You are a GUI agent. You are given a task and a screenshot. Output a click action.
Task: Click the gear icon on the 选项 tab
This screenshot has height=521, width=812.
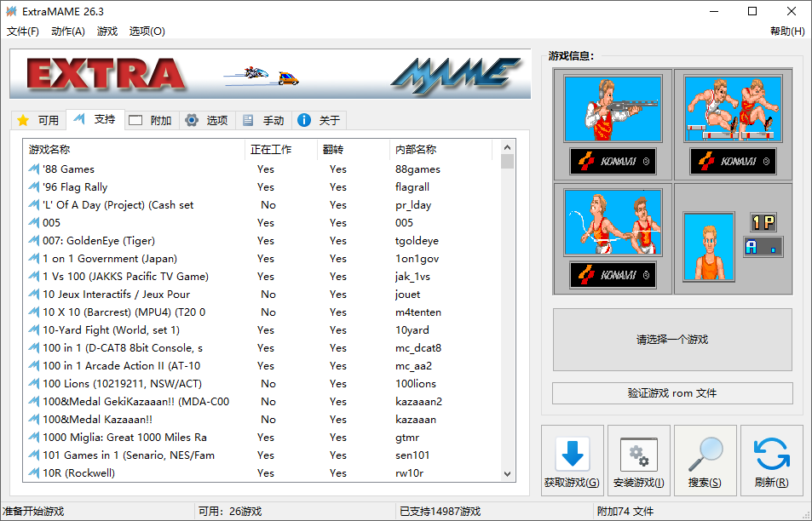(193, 119)
